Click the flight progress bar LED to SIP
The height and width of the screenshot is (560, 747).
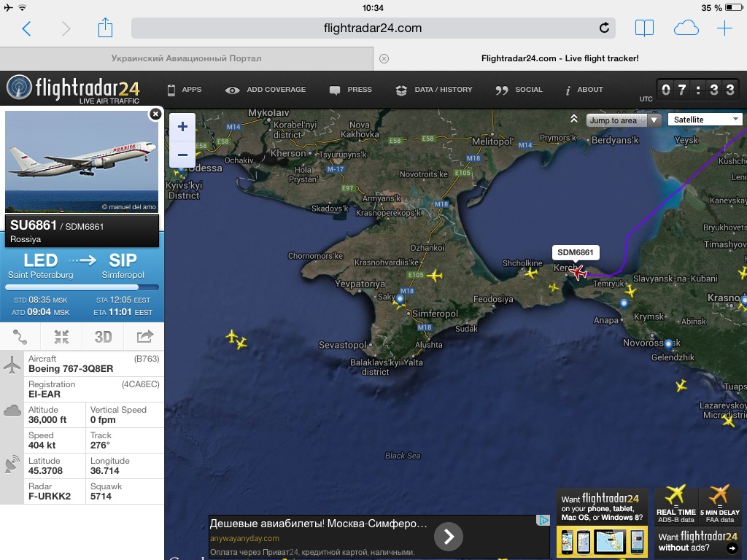coord(82,287)
